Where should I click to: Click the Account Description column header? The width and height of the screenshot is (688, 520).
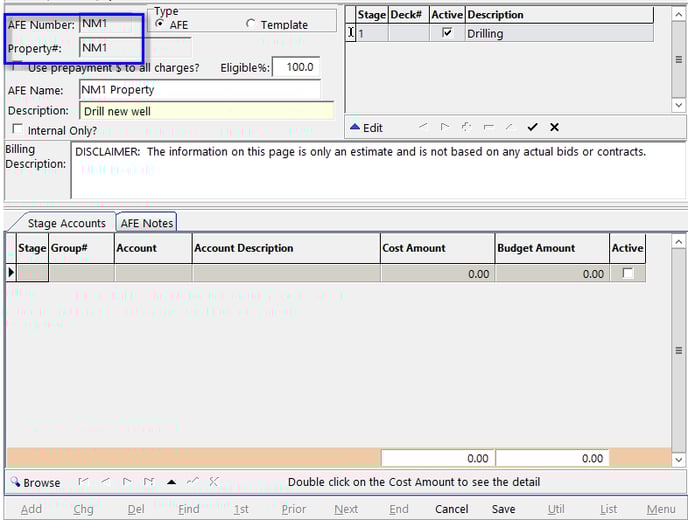286,248
